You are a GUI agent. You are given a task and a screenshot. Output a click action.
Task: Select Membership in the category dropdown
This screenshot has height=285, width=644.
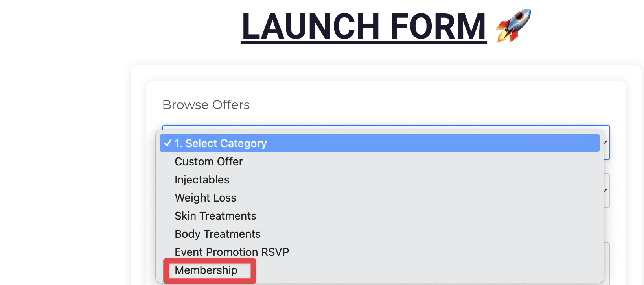[x=206, y=270]
